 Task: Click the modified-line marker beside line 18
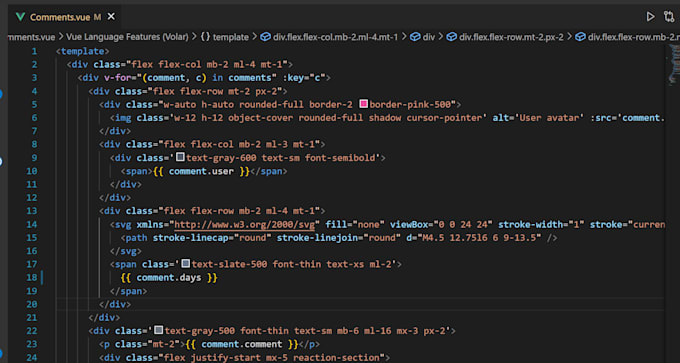click(x=42, y=278)
